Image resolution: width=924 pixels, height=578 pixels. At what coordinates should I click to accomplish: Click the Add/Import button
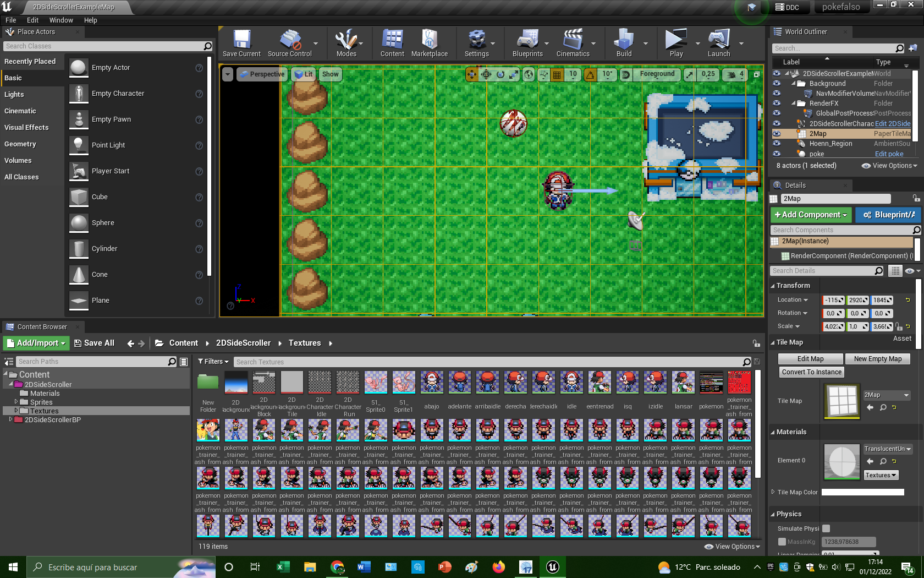(36, 343)
